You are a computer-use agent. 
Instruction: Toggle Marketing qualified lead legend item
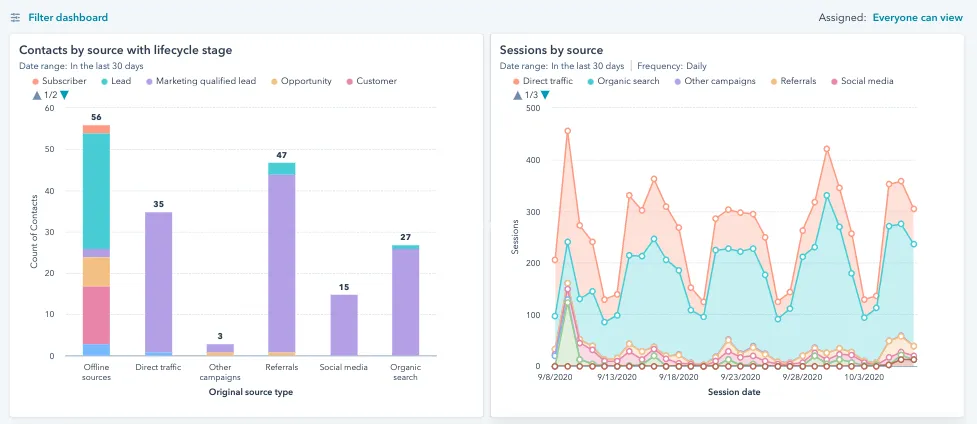(201, 81)
